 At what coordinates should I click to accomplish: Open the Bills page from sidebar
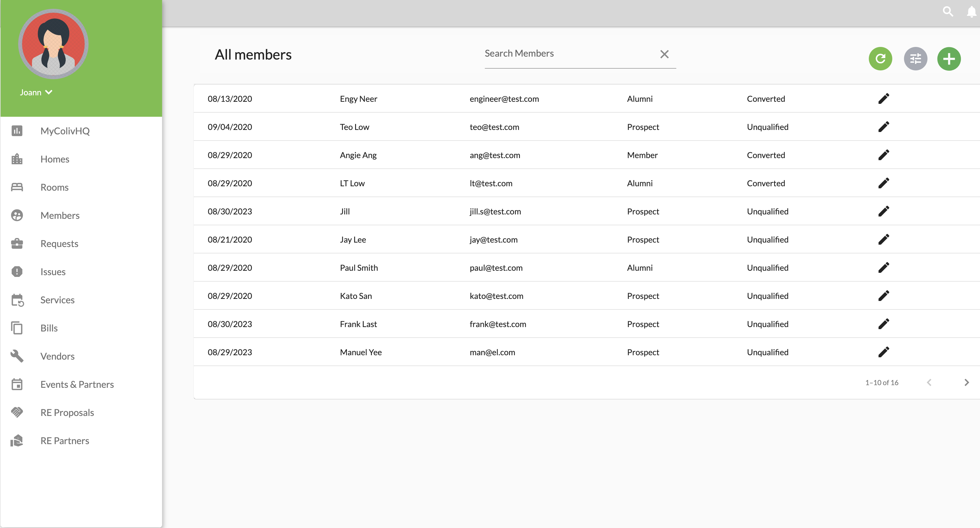pyautogui.click(x=49, y=328)
